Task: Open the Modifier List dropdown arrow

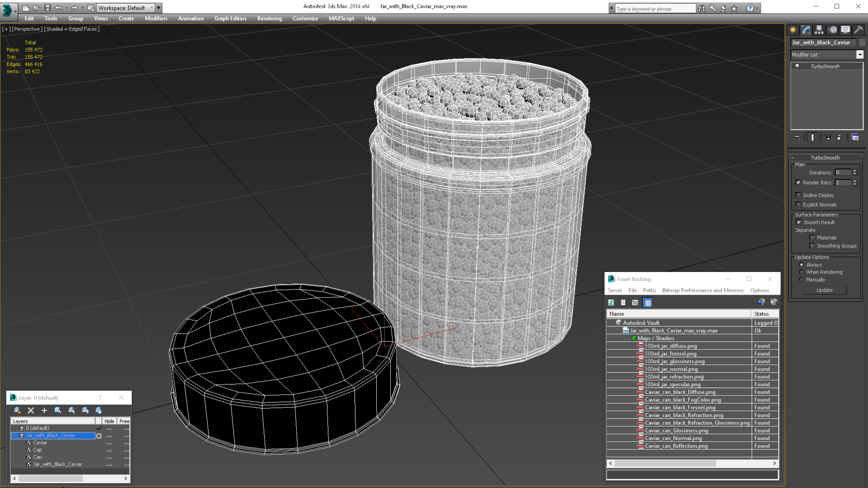Action: 860,55
